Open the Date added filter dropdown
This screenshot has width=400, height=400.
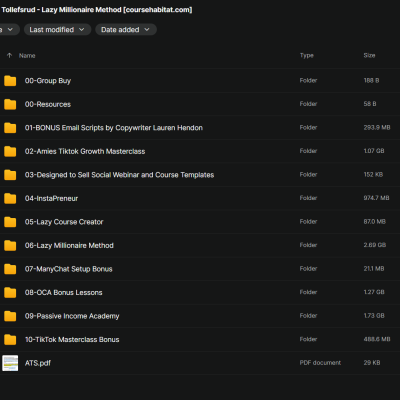pyautogui.click(x=126, y=30)
